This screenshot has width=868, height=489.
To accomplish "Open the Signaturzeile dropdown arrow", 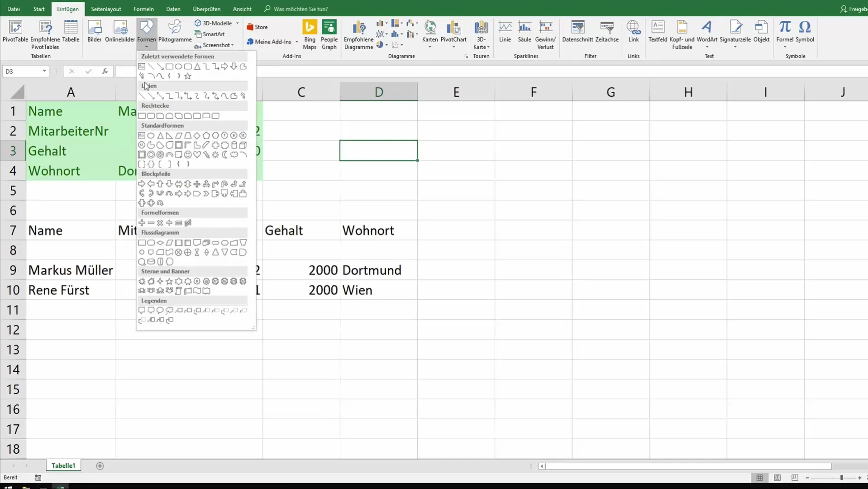I will [735, 47].
